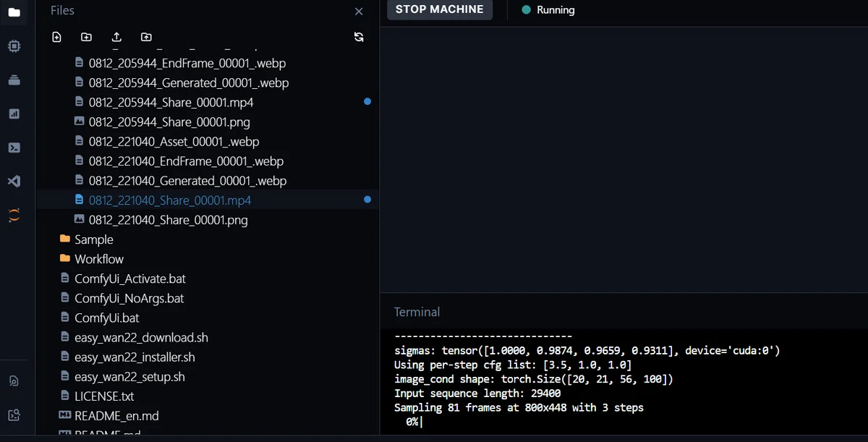The height and width of the screenshot is (442, 868).
Task: Select 0812_205944_Share_00001.mp4
Action: pos(171,103)
